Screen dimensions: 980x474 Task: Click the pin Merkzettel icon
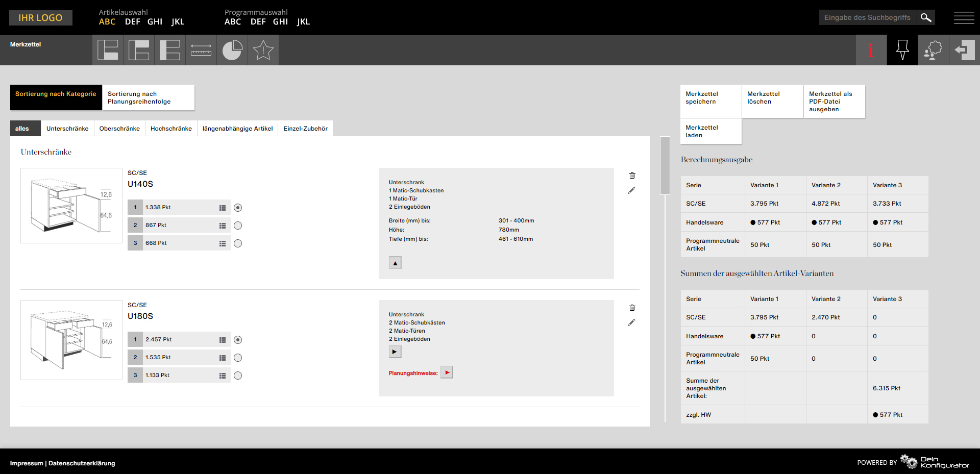point(902,50)
